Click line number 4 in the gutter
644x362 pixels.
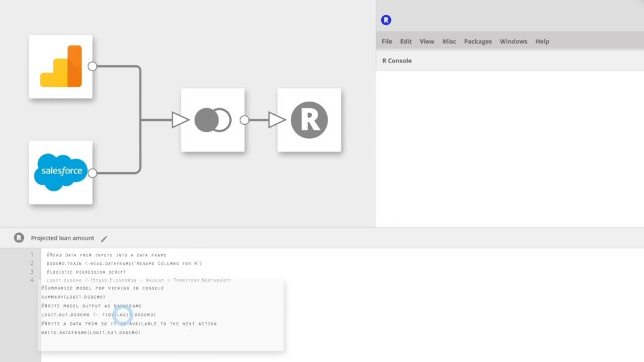tap(32, 280)
